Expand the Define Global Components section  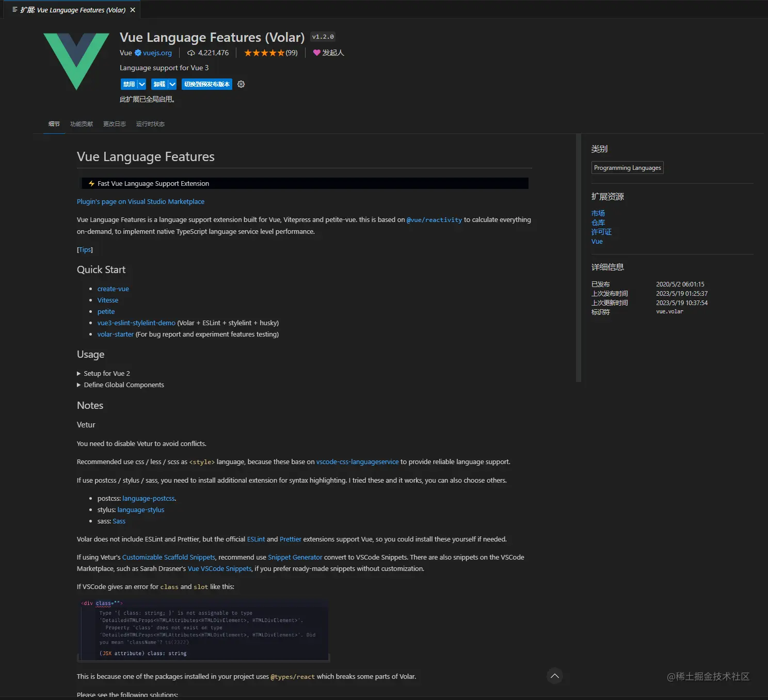click(x=124, y=385)
